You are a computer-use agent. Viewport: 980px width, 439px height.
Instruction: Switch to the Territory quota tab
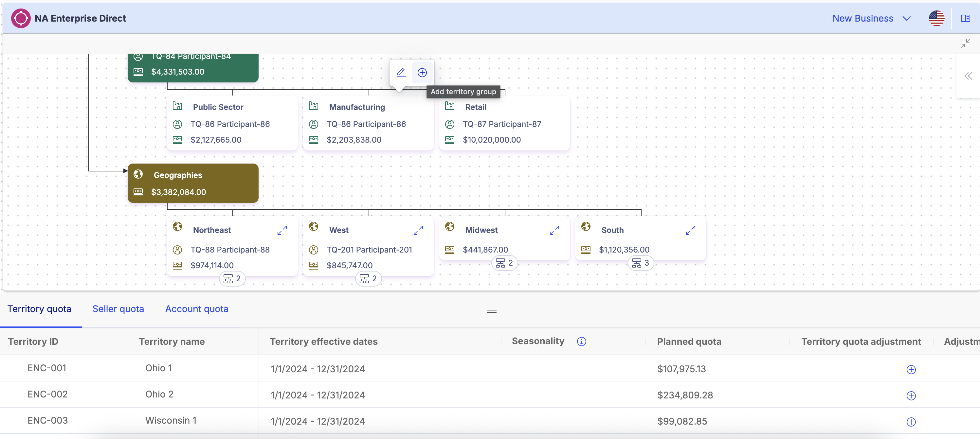click(x=40, y=309)
